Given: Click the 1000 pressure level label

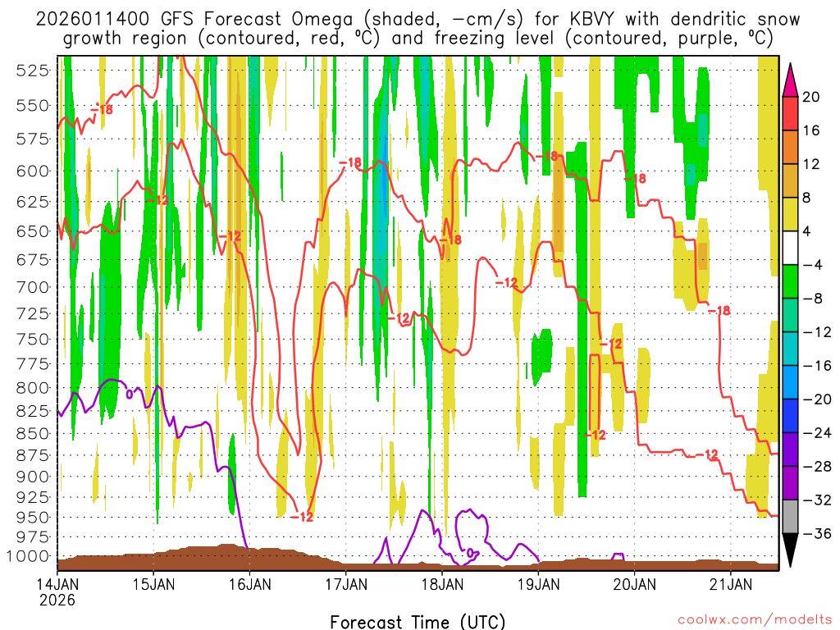Looking at the screenshot, I should [29, 557].
